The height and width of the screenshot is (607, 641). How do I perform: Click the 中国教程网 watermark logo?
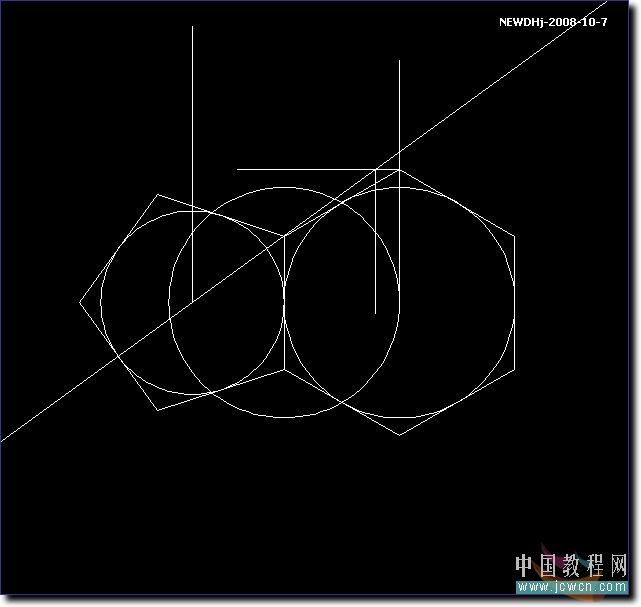pyautogui.click(x=572, y=565)
